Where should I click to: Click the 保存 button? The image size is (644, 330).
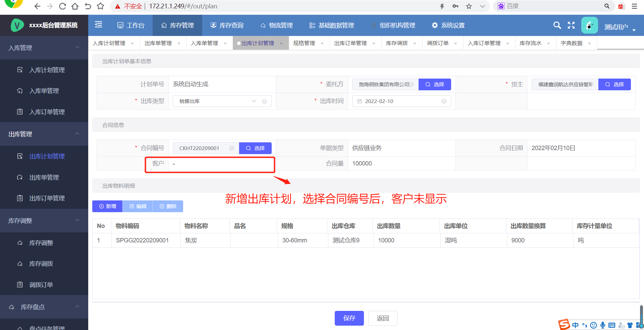coord(349,318)
